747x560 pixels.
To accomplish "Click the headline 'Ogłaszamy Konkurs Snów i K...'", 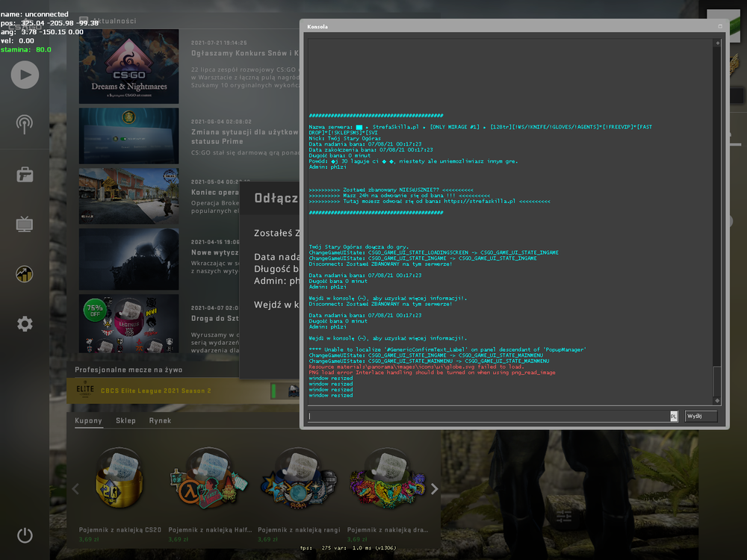I will (245, 53).
